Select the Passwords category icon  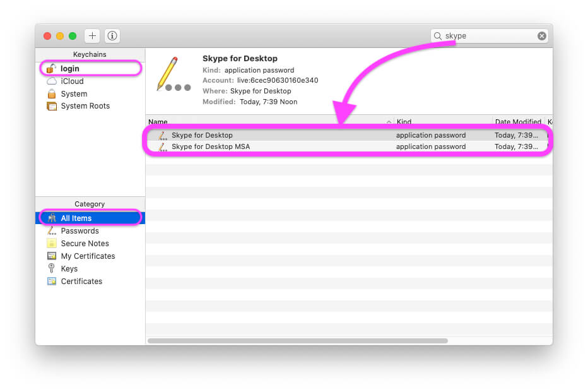(x=52, y=230)
